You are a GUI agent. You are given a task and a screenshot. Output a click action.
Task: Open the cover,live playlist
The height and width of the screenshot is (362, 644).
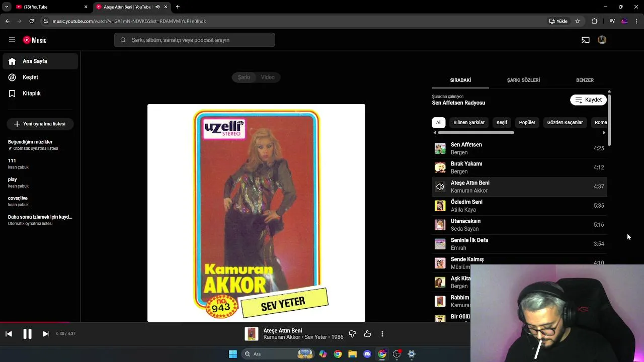click(x=40, y=201)
